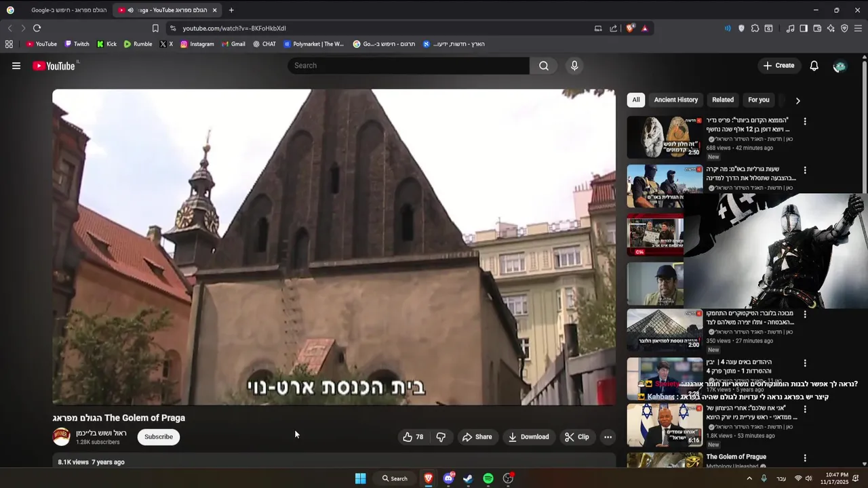Select the Related filter chip
Screen dimensions: 868x488
[723, 100]
